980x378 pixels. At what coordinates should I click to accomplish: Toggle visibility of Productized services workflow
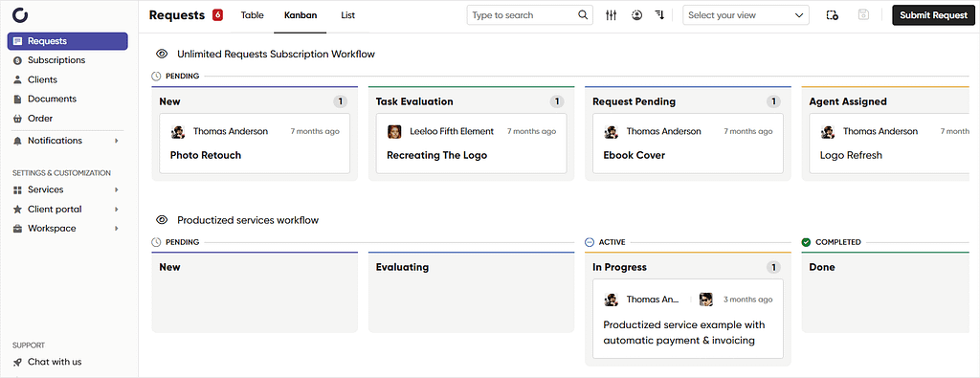coord(162,220)
